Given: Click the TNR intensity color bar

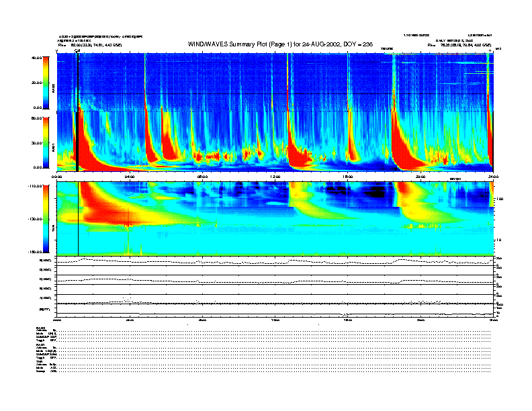Looking at the screenshot, I should pyautogui.click(x=46, y=219).
